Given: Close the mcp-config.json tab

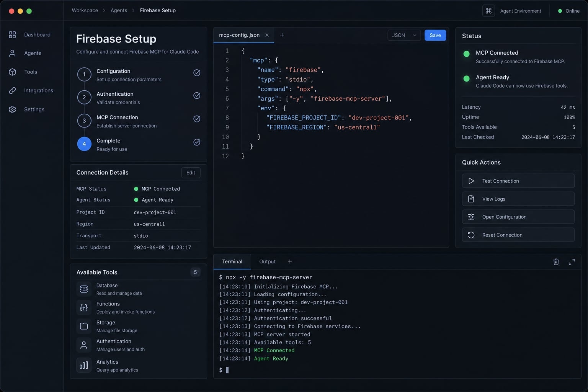Looking at the screenshot, I should [267, 35].
